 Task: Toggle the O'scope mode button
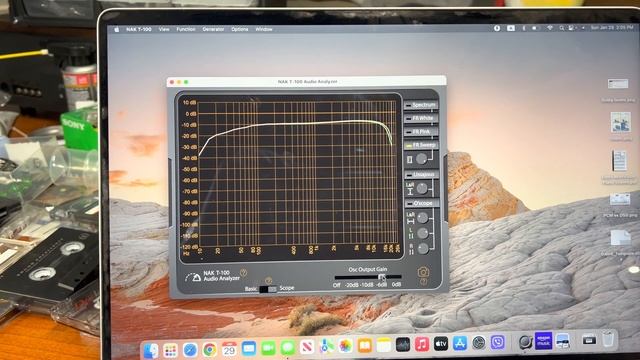coord(422,203)
